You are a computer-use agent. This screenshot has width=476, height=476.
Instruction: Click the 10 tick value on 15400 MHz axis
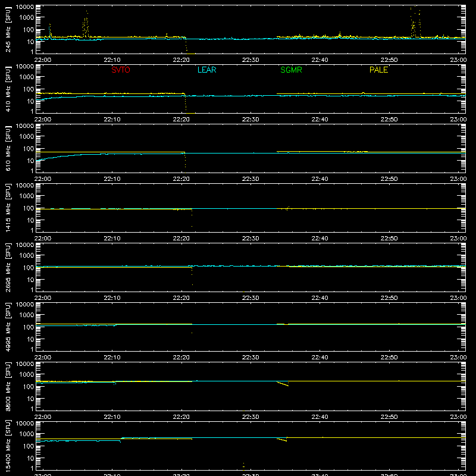(x=30, y=458)
